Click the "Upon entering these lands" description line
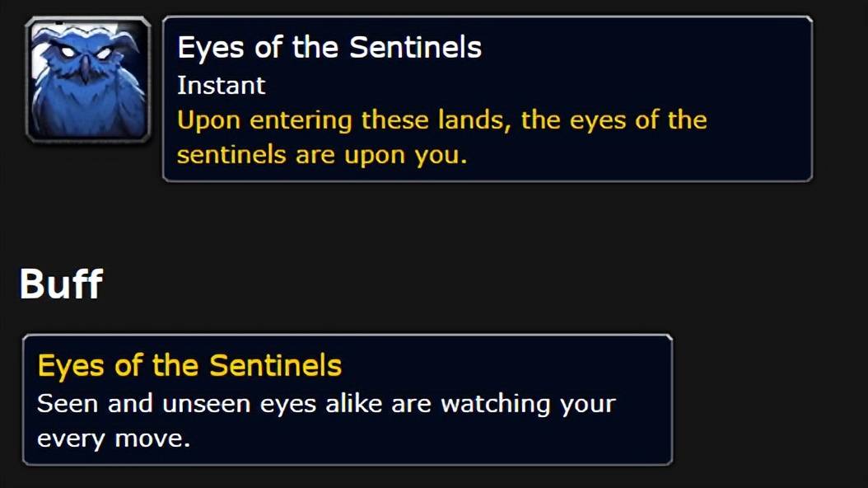The height and width of the screenshot is (488, 868). [441, 120]
